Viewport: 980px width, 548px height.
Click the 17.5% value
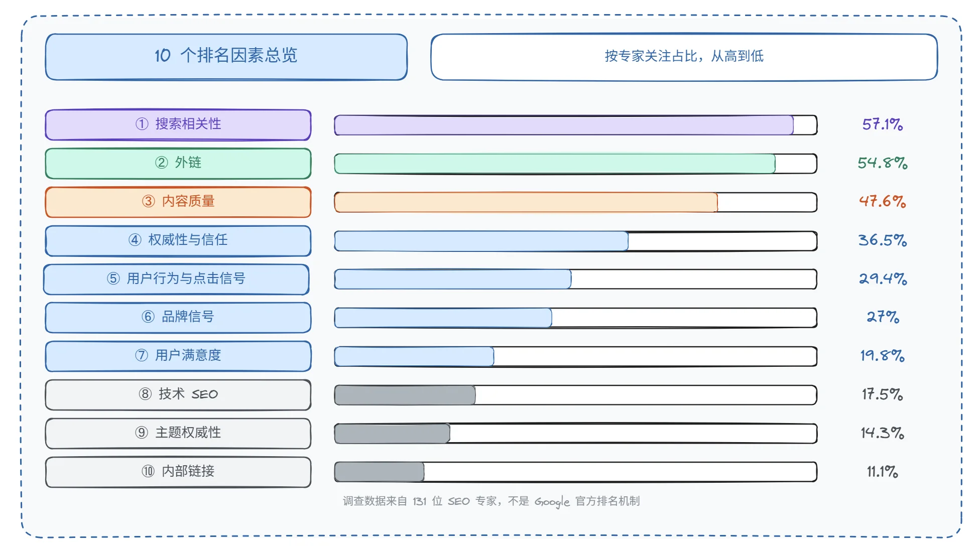[x=883, y=394]
